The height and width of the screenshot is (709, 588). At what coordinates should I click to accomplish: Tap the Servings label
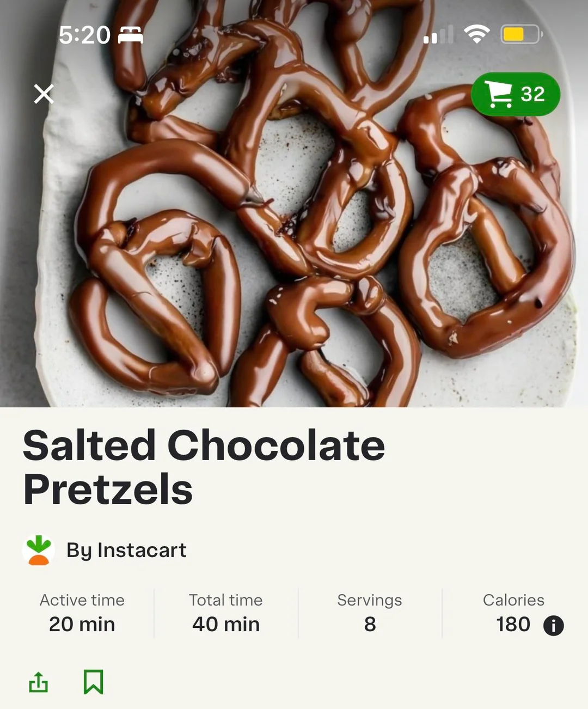pos(370,600)
